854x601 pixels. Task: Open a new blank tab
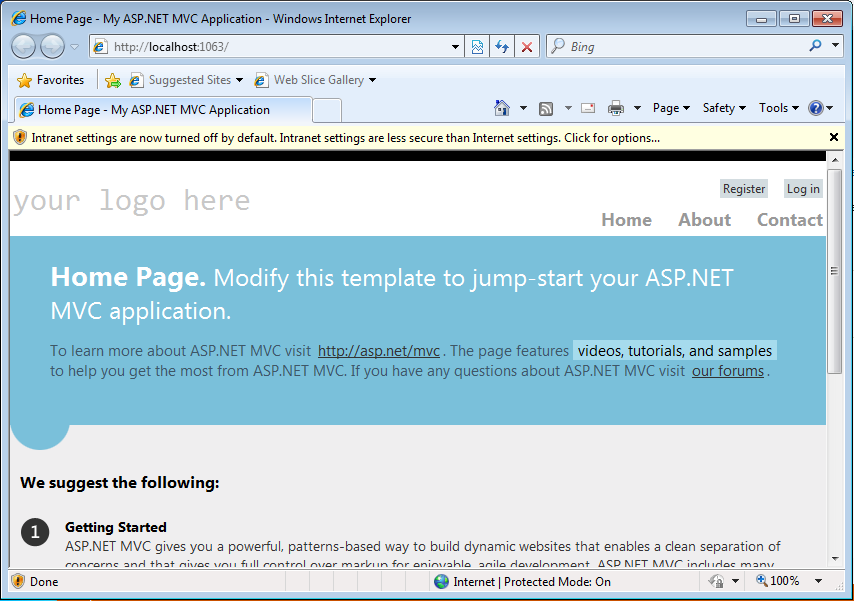click(x=327, y=111)
